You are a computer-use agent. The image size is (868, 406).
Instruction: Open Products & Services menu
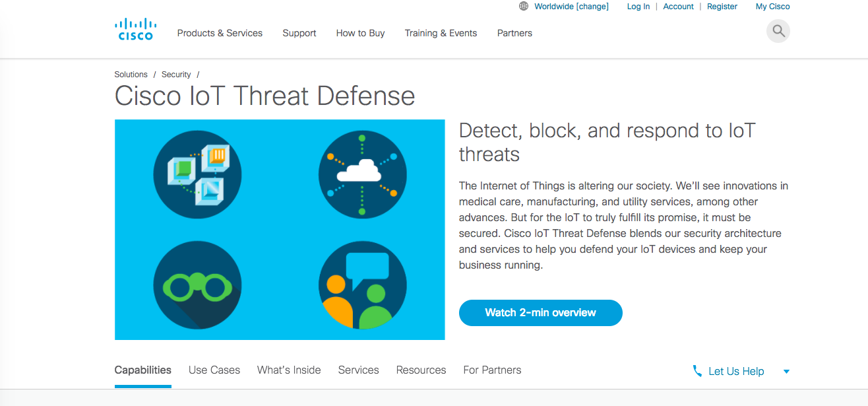(220, 33)
